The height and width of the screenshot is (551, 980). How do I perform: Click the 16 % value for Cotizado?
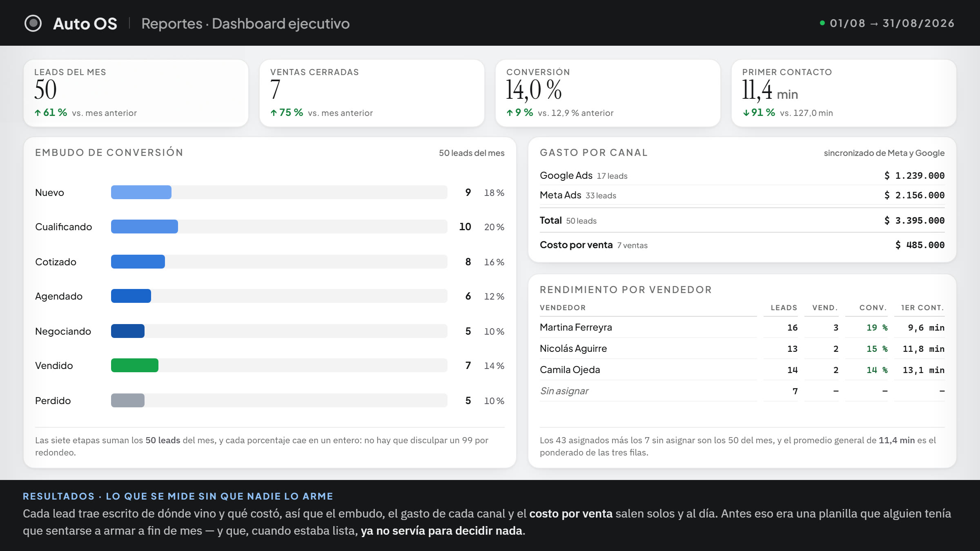[494, 262]
